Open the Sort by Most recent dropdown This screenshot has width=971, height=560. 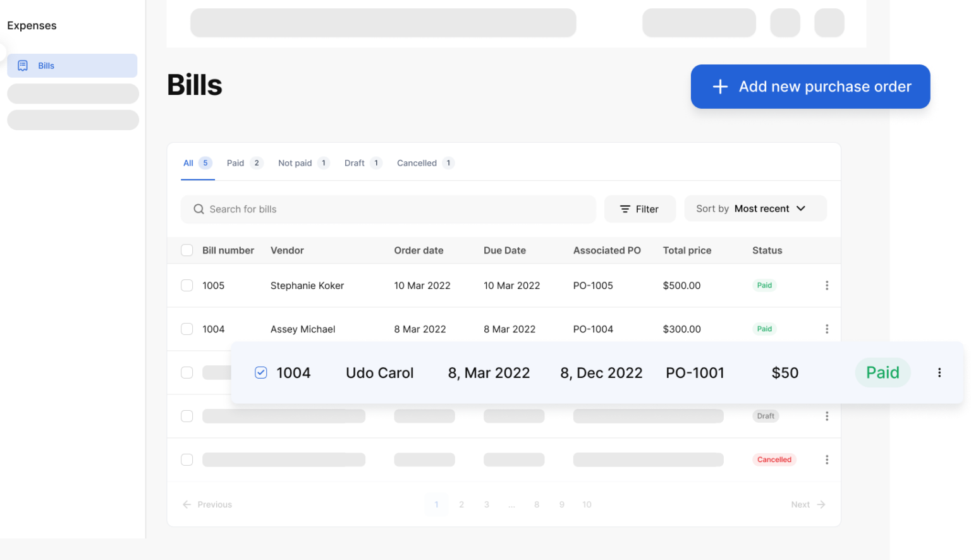click(755, 208)
